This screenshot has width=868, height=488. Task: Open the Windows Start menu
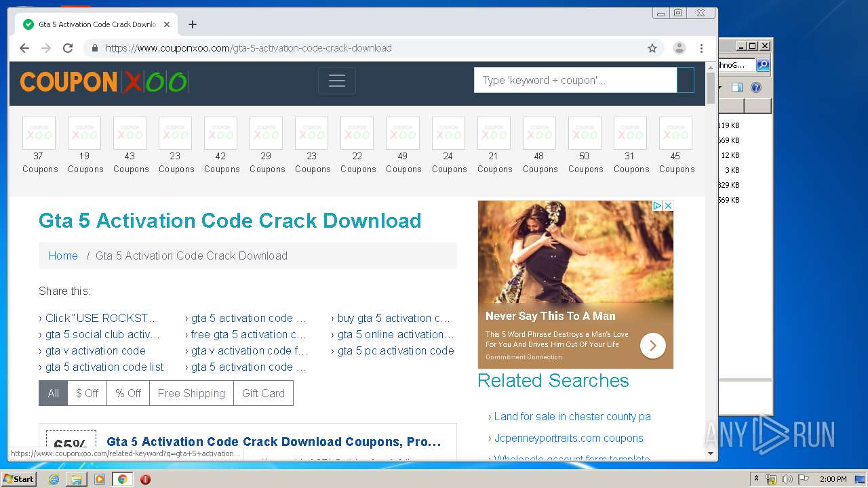coord(18,479)
